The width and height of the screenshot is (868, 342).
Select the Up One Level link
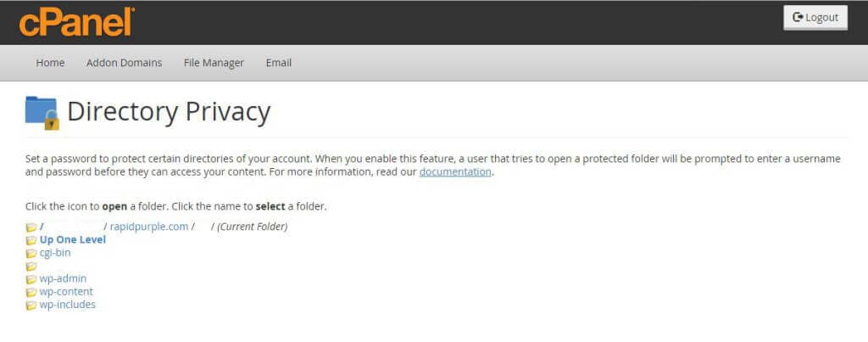[x=73, y=239]
